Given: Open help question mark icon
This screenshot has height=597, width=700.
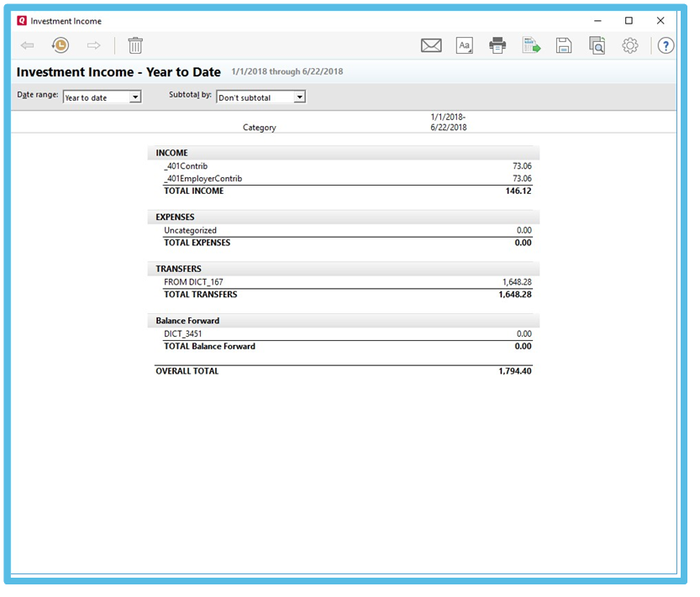Looking at the screenshot, I should [666, 45].
